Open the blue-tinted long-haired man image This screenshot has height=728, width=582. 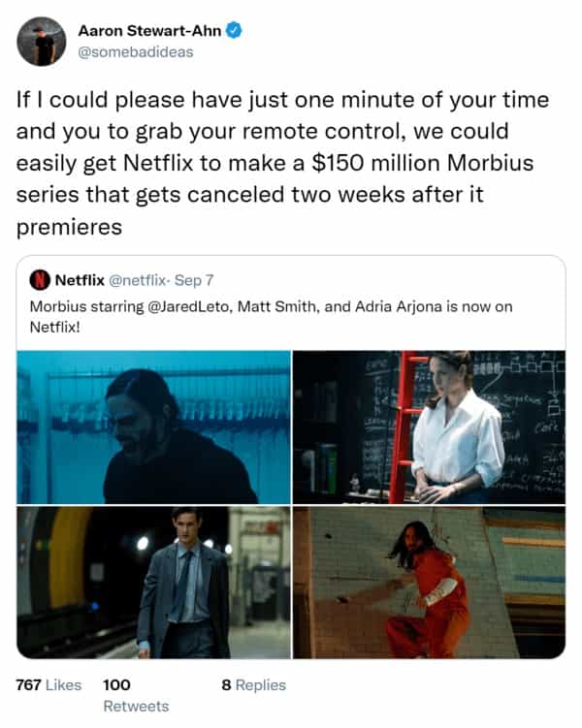[x=153, y=427]
